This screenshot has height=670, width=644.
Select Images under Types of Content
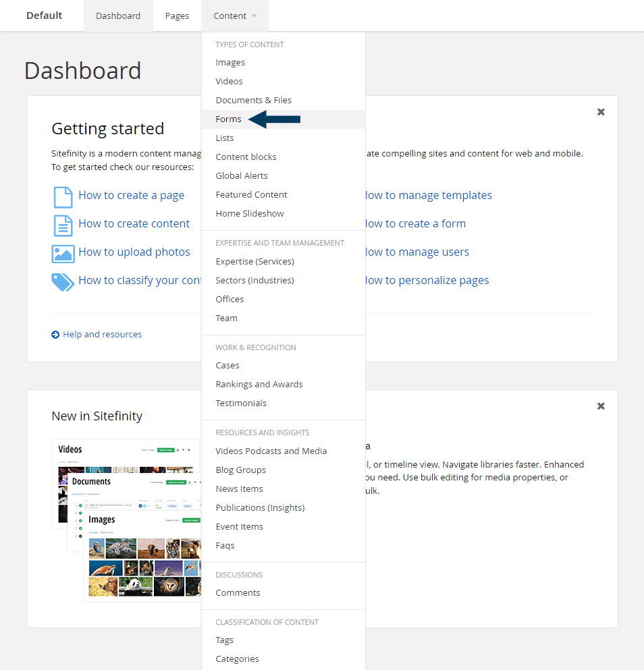pyautogui.click(x=229, y=62)
